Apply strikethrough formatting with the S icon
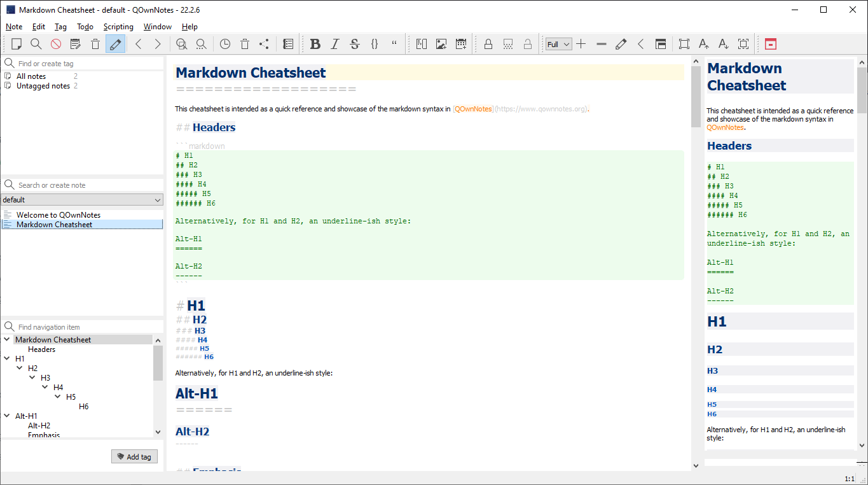868x485 pixels. coord(355,44)
